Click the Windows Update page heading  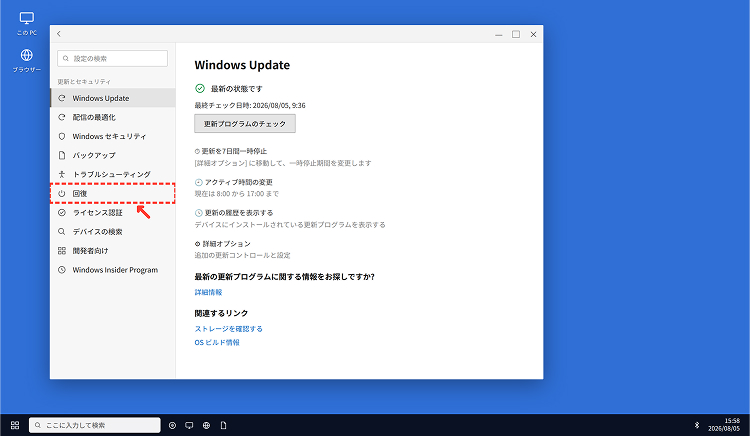point(242,65)
